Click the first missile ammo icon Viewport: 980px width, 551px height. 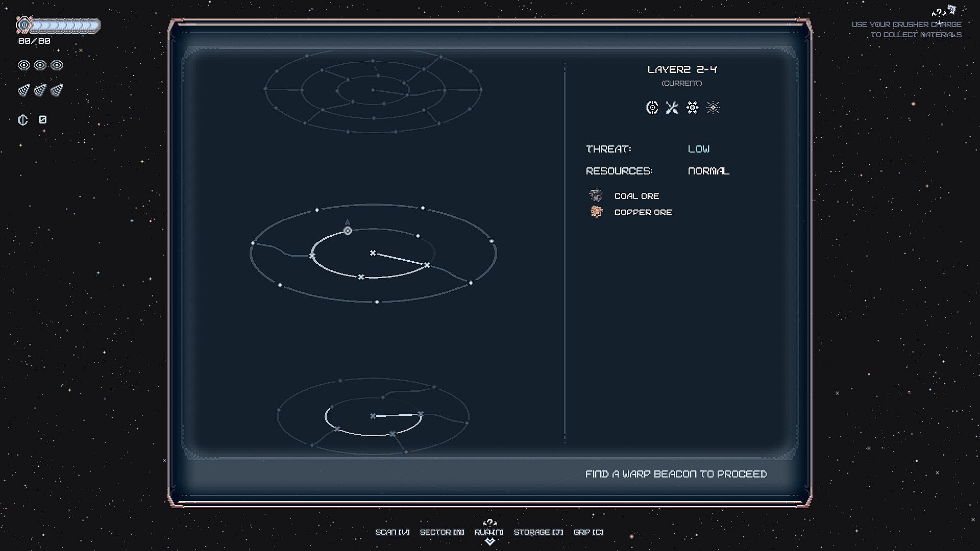point(23,90)
